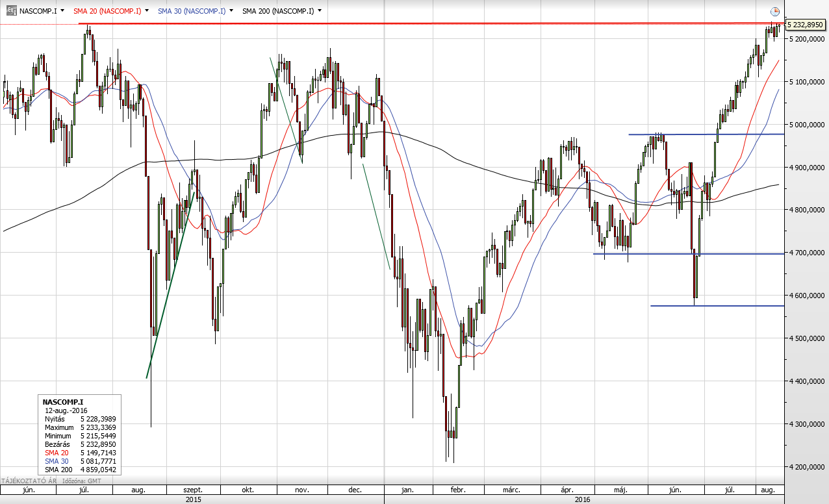Click the 5 200,0000 price axis label

806,39
